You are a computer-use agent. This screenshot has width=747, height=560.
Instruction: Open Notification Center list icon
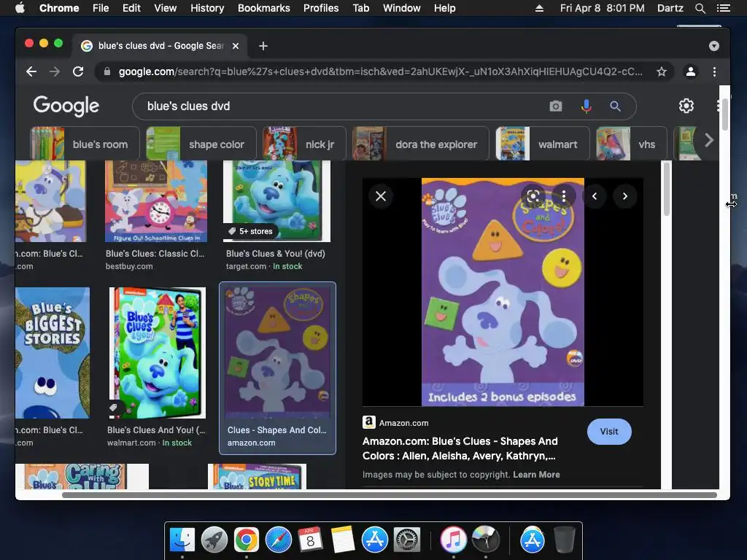(x=723, y=8)
